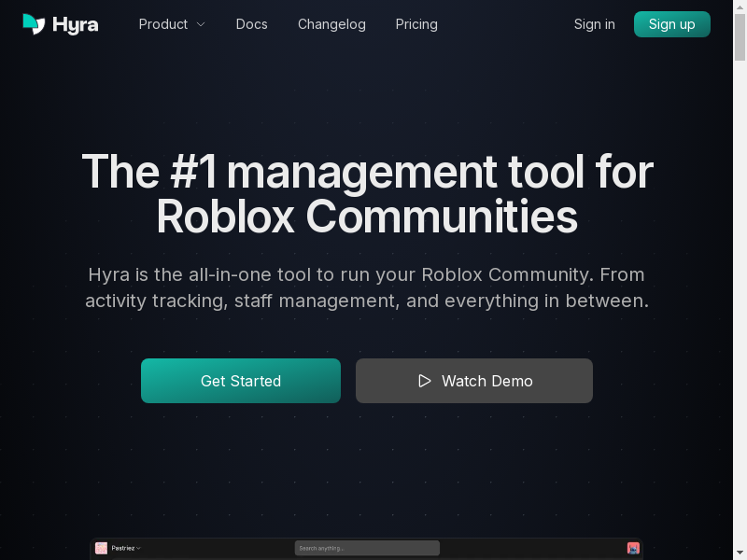Image resolution: width=747 pixels, height=560 pixels.
Task: Open the Product navigation menu
Action: 163,24
